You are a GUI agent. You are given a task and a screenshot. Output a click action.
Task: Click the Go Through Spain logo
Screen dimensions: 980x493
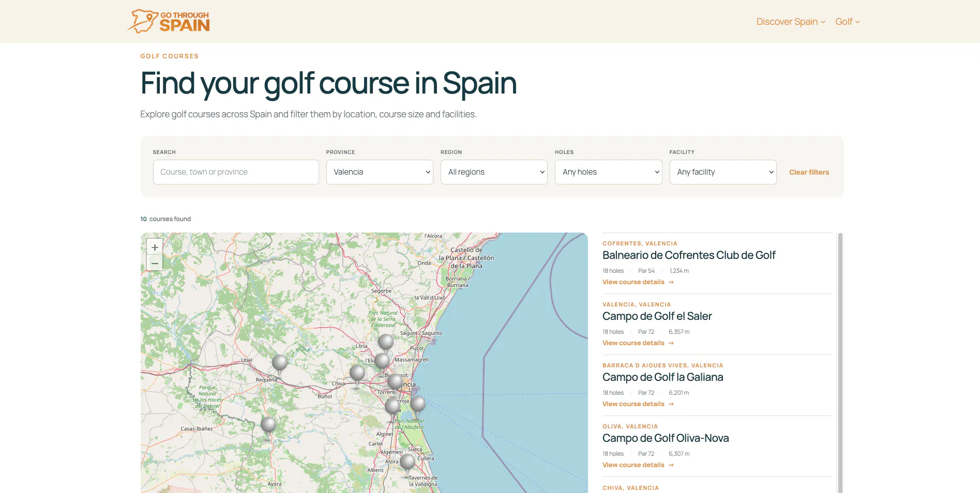tap(169, 21)
